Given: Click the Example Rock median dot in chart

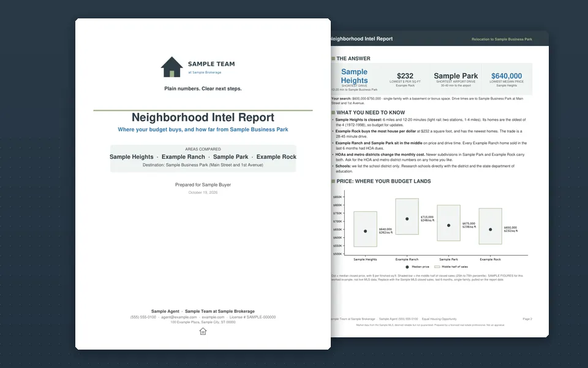Looking at the screenshot, I should pos(490,229).
